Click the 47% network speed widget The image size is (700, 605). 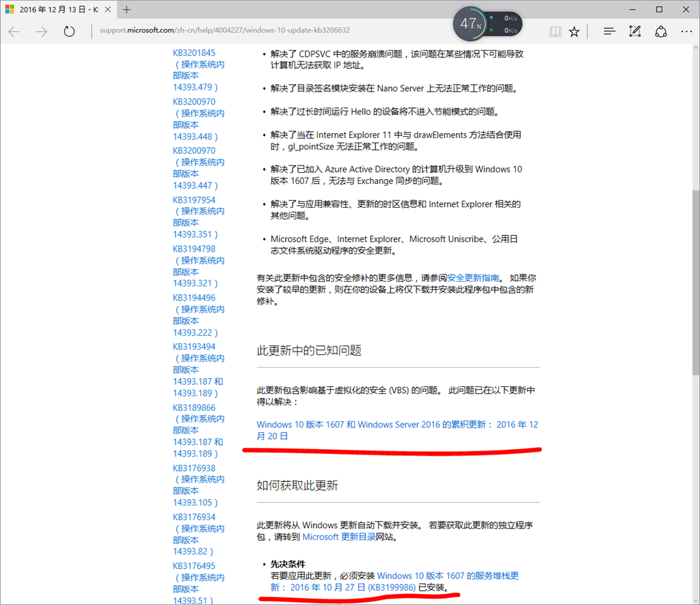click(487, 24)
